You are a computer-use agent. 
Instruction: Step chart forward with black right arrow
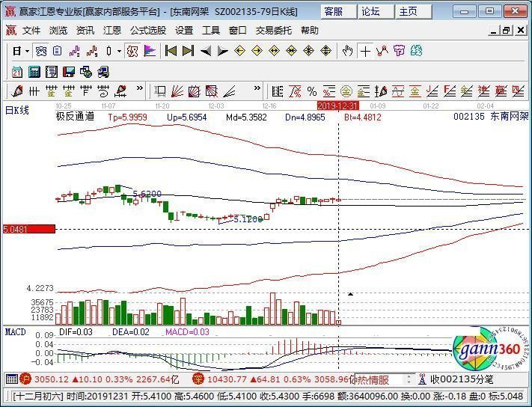[x=222, y=51]
